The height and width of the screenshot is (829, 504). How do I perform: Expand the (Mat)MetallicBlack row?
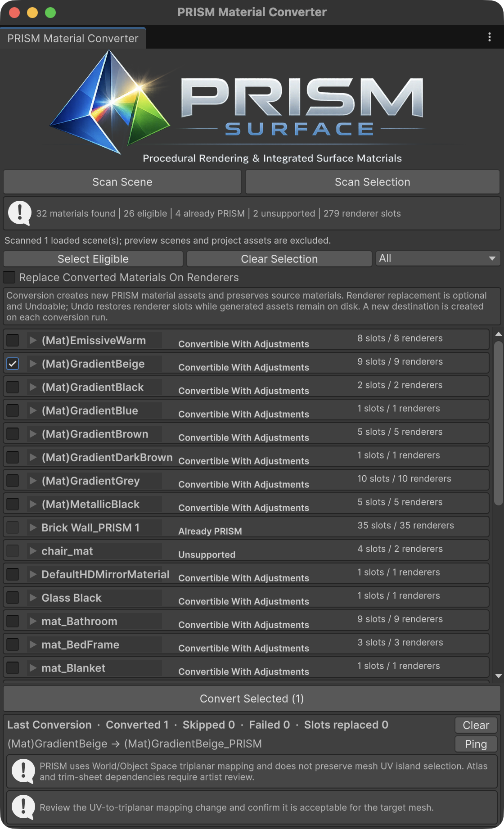point(33,504)
